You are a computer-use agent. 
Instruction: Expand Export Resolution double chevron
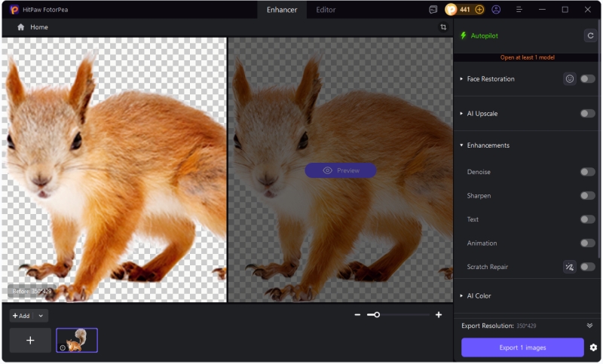pos(589,326)
